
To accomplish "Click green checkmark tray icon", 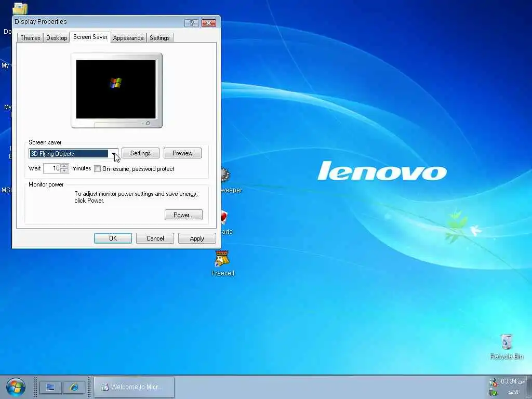I will (x=494, y=392).
